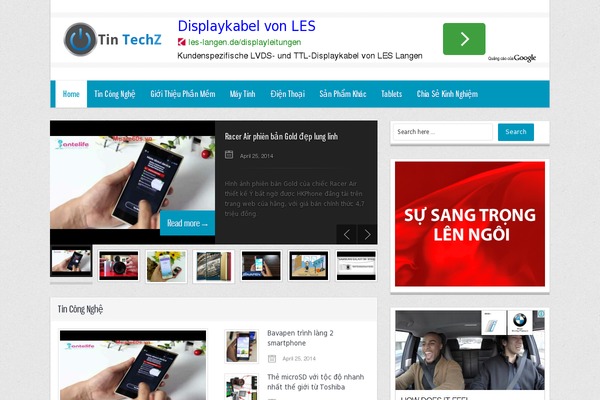Select first slider thumbnail with phone in hand
The height and width of the screenshot is (400, 600).
[x=71, y=261]
